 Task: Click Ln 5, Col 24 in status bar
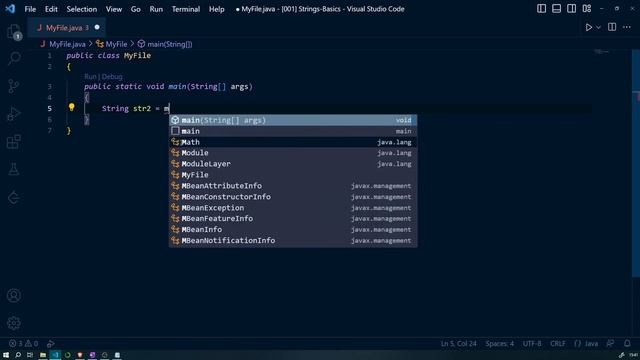pos(458,344)
